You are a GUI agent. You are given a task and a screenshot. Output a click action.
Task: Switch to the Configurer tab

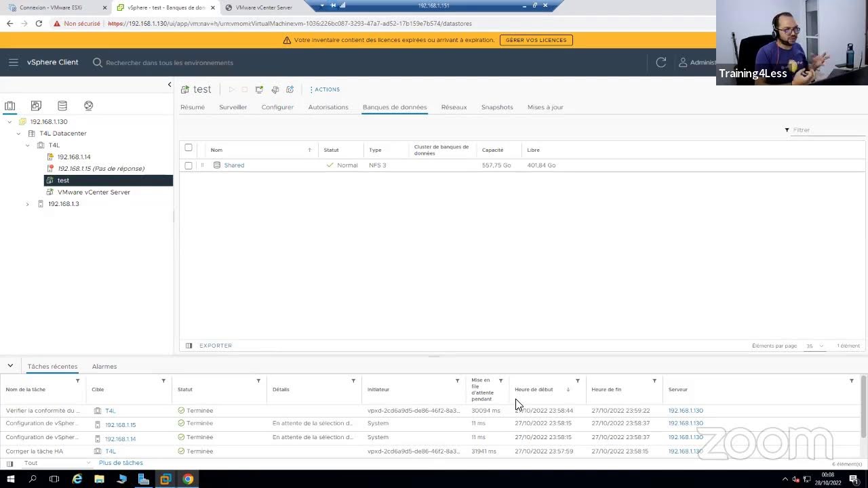coord(277,107)
